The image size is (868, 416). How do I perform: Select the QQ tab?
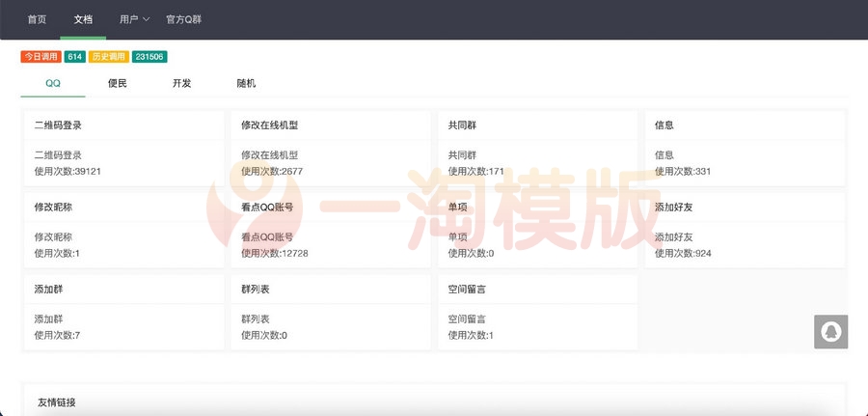pyautogui.click(x=53, y=83)
